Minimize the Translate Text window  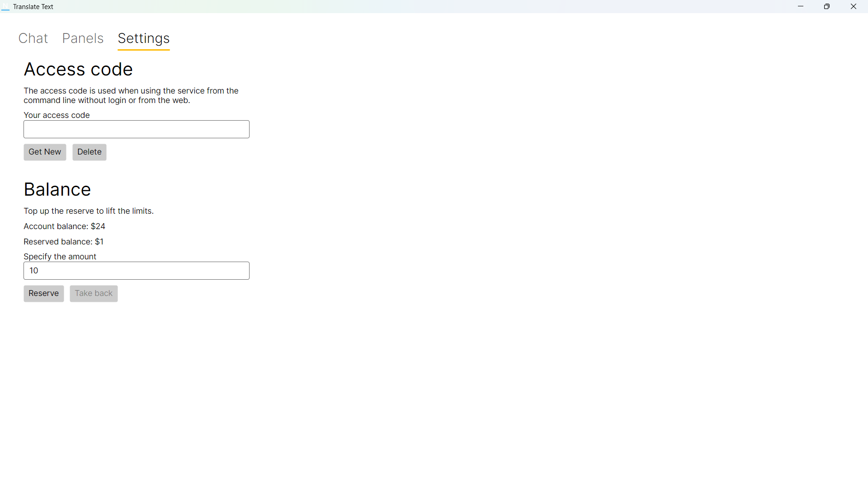tap(801, 6)
